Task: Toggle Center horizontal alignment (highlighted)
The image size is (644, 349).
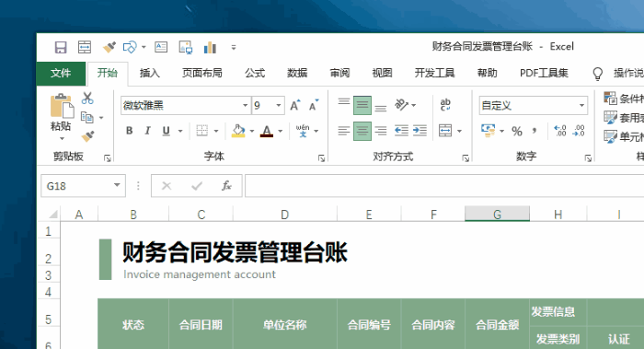Action: point(362,131)
